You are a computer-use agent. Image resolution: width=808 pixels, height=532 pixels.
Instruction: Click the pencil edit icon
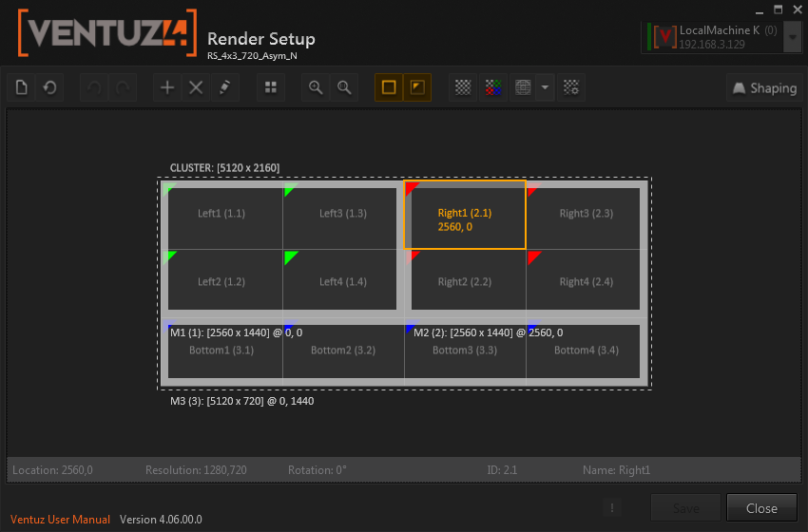coord(224,87)
